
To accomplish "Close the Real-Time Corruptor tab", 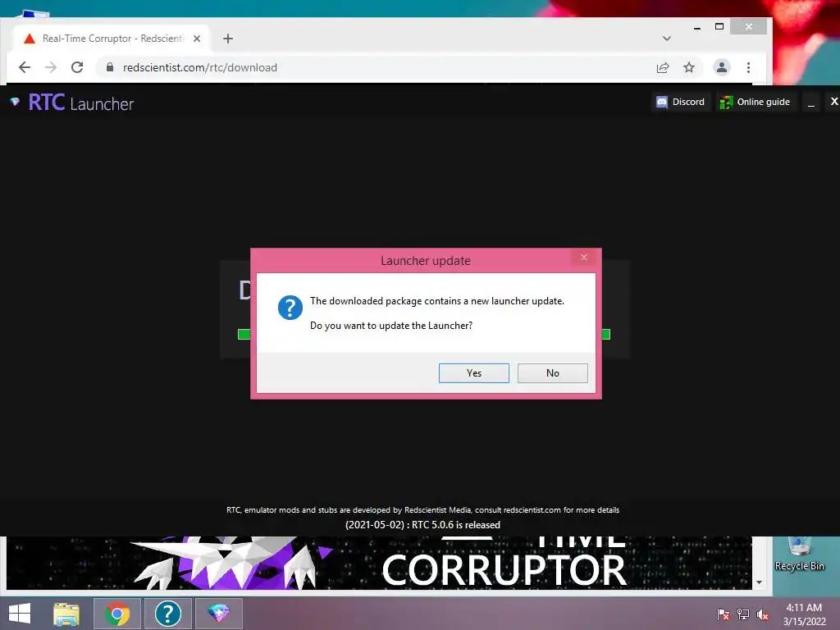I will tap(197, 39).
